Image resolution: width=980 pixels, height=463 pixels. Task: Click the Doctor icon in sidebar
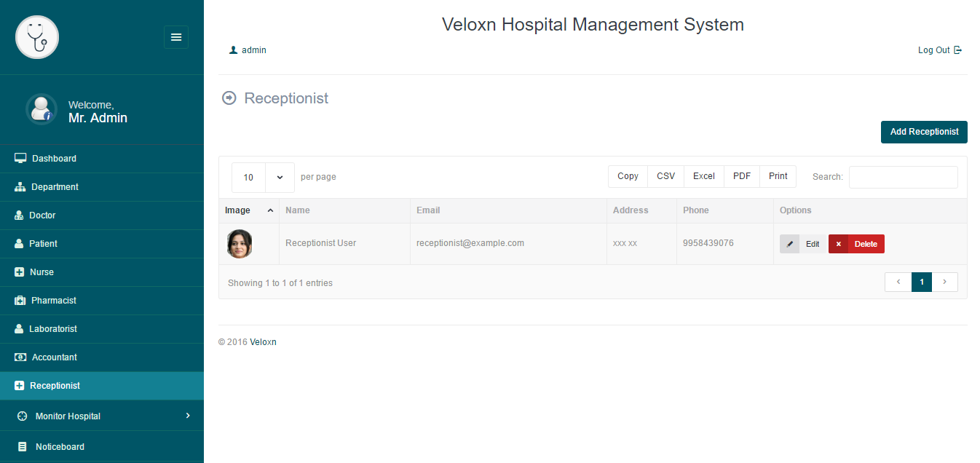tap(20, 215)
